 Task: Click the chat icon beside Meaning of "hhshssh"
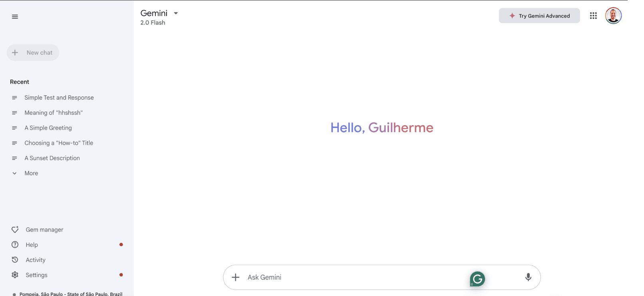14,113
